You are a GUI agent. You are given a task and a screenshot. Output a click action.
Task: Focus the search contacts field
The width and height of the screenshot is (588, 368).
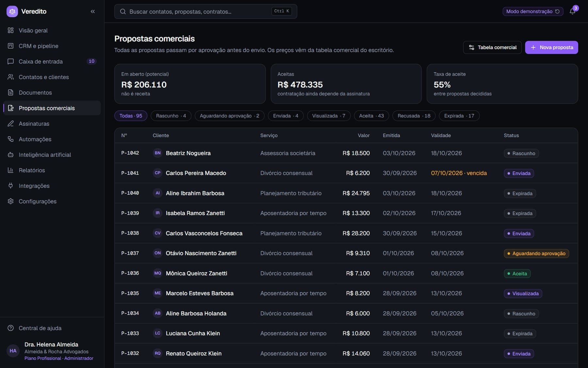point(205,11)
